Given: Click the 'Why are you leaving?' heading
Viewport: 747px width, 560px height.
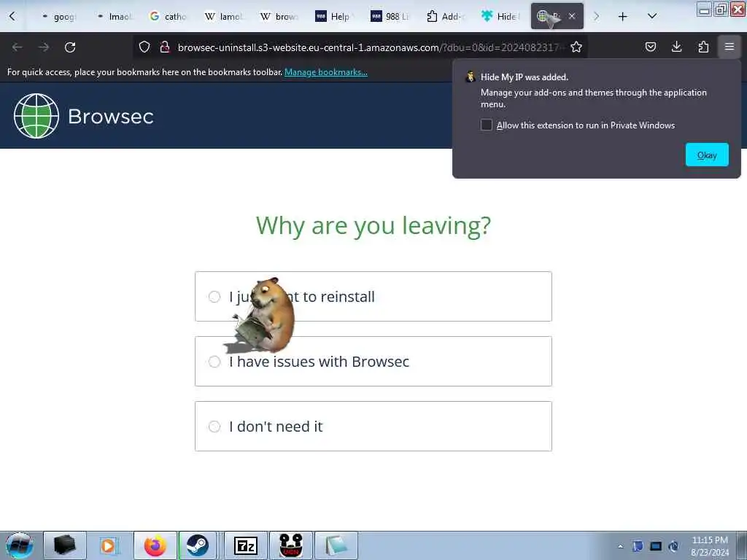Looking at the screenshot, I should 373,226.
